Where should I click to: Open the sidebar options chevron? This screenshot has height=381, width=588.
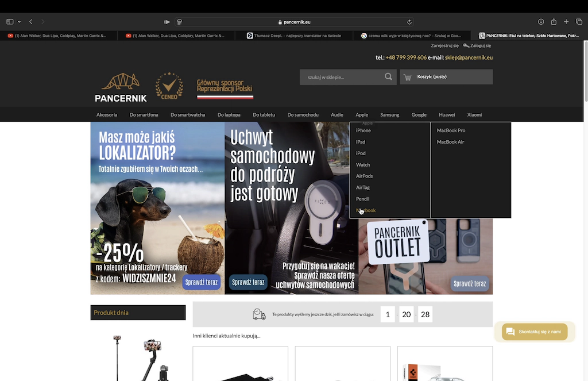19,22
